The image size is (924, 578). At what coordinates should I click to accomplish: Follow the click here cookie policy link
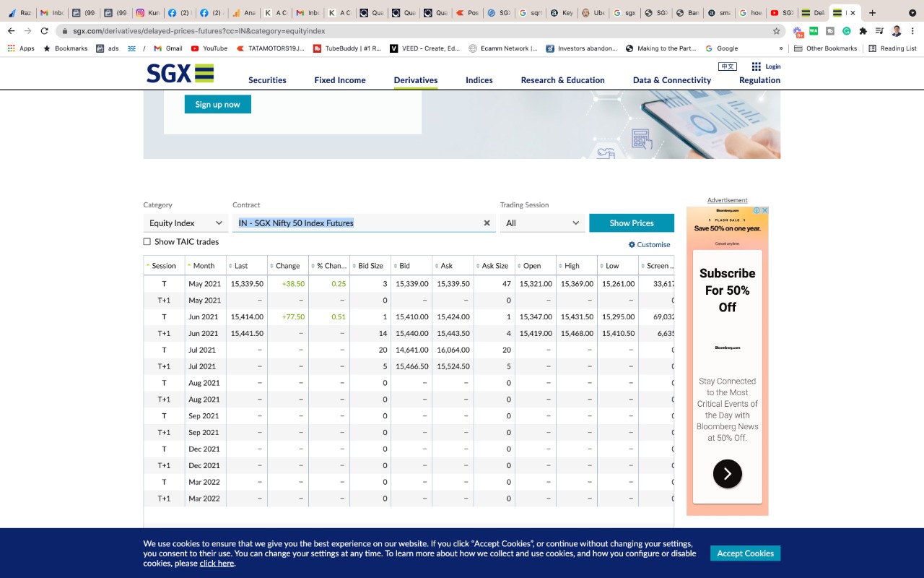tap(216, 563)
